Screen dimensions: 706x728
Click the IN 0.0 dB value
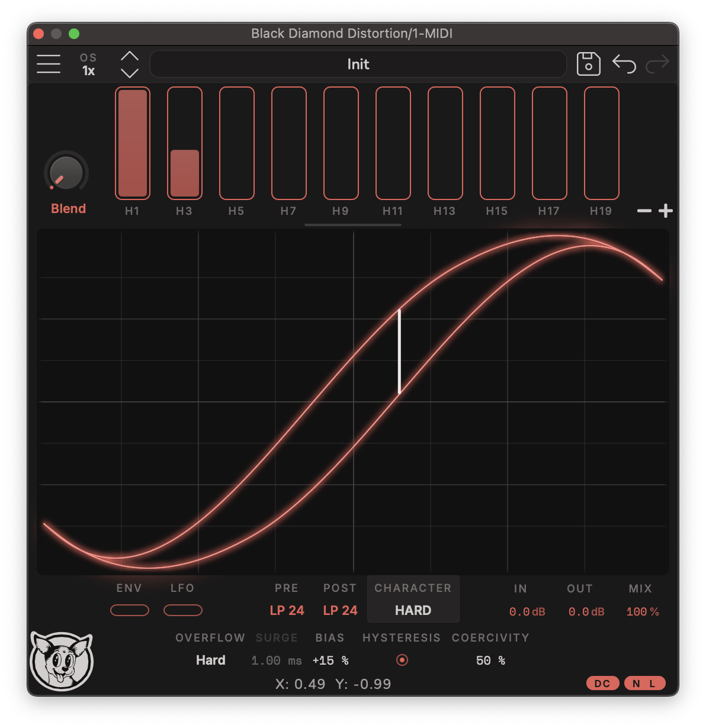tap(527, 611)
